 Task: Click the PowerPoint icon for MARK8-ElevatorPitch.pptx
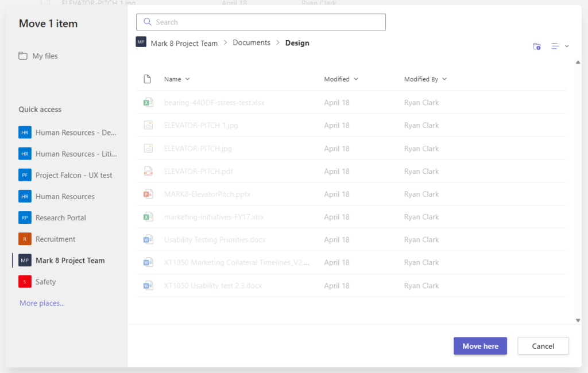pyautogui.click(x=148, y=194)
